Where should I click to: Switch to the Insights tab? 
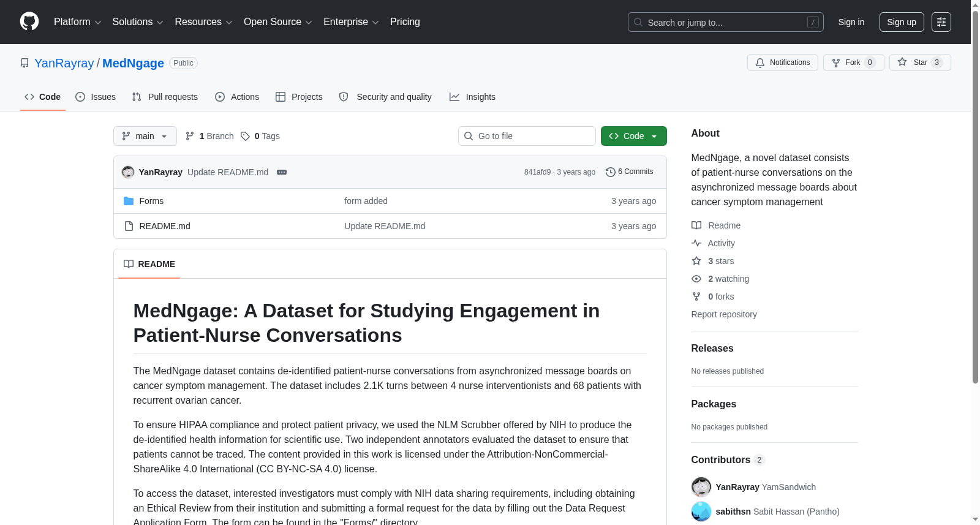pyautogui.click(x=472, y=97)
